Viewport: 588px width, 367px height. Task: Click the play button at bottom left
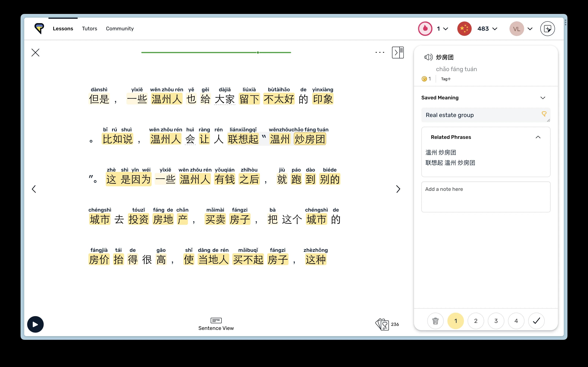tap(35, 324)
